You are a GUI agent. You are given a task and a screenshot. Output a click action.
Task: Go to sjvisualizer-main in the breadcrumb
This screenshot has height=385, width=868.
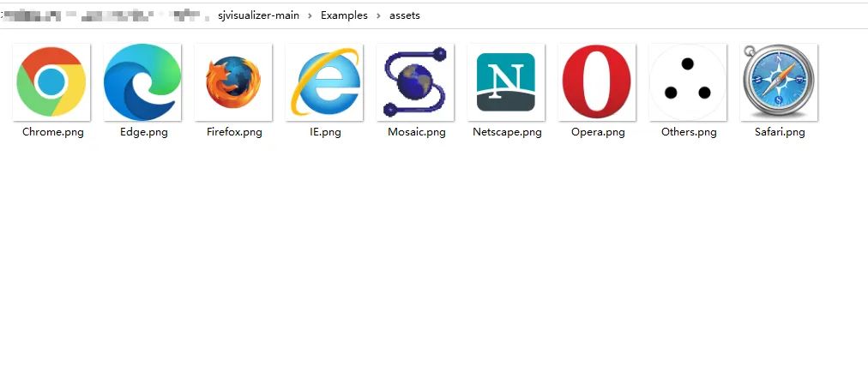tap(258, 15)
